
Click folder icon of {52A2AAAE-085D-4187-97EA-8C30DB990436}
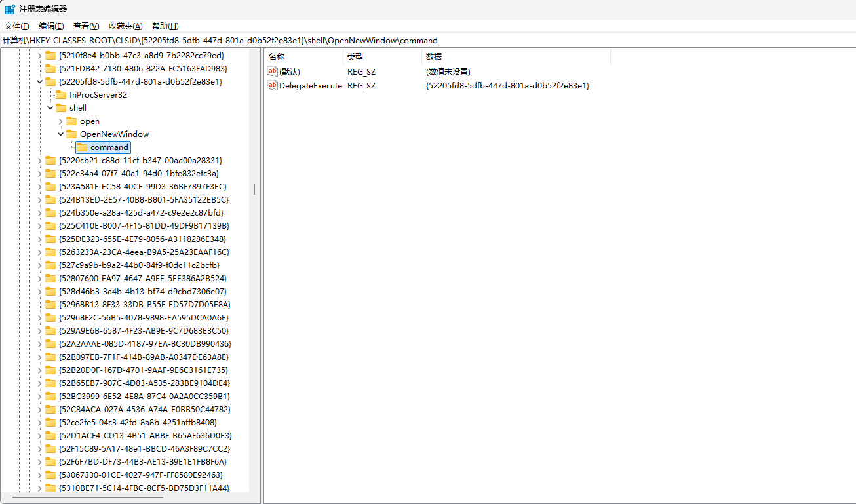coord(50,344)
